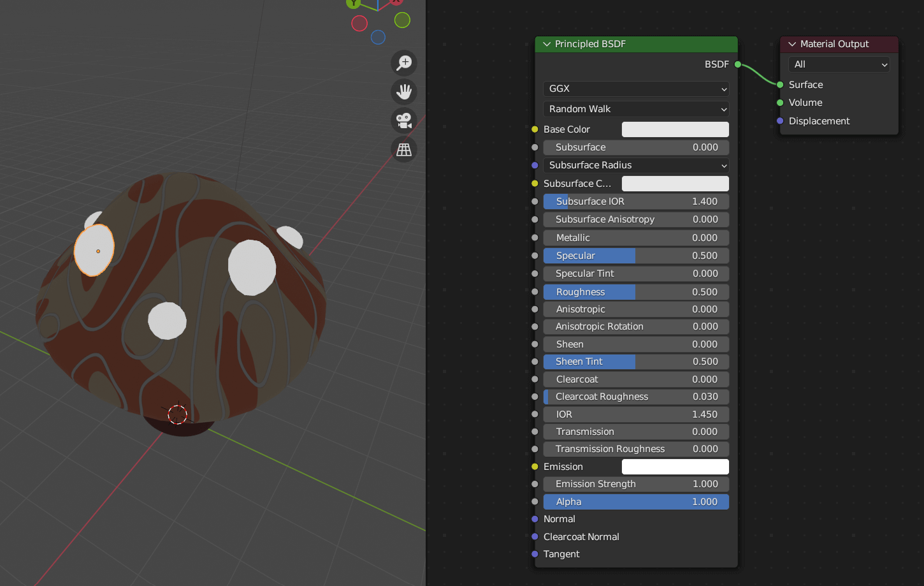Click the Anisotropic Rotation slider
The image size is (924, 586).
pos(636,326)
